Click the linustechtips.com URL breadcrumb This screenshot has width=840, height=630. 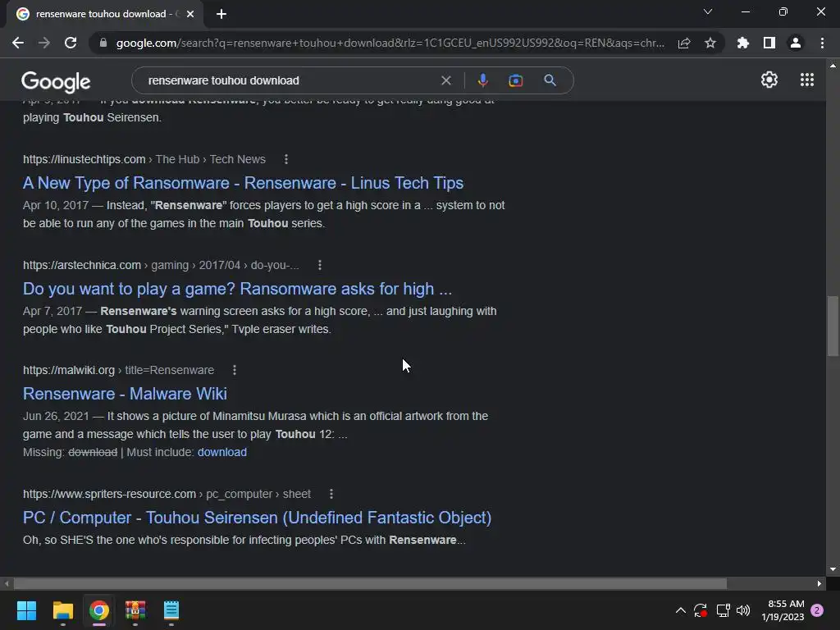[x=144, y=159]
